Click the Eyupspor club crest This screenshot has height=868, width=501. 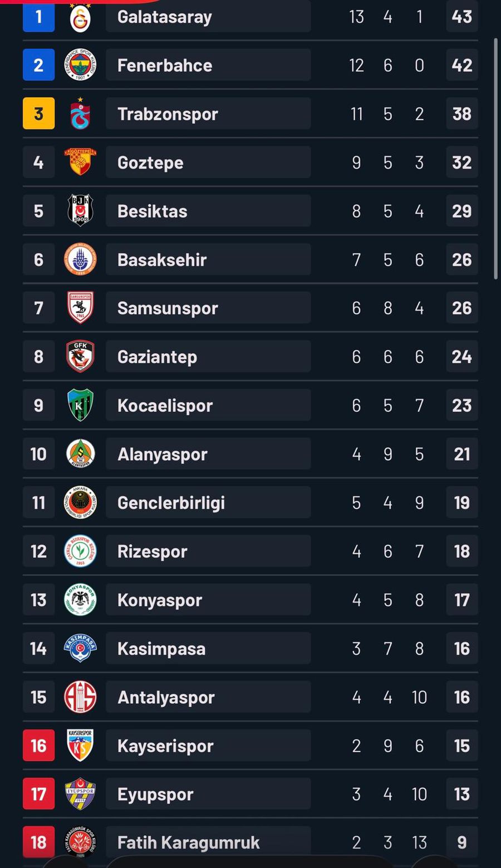(x=80, y=793)
